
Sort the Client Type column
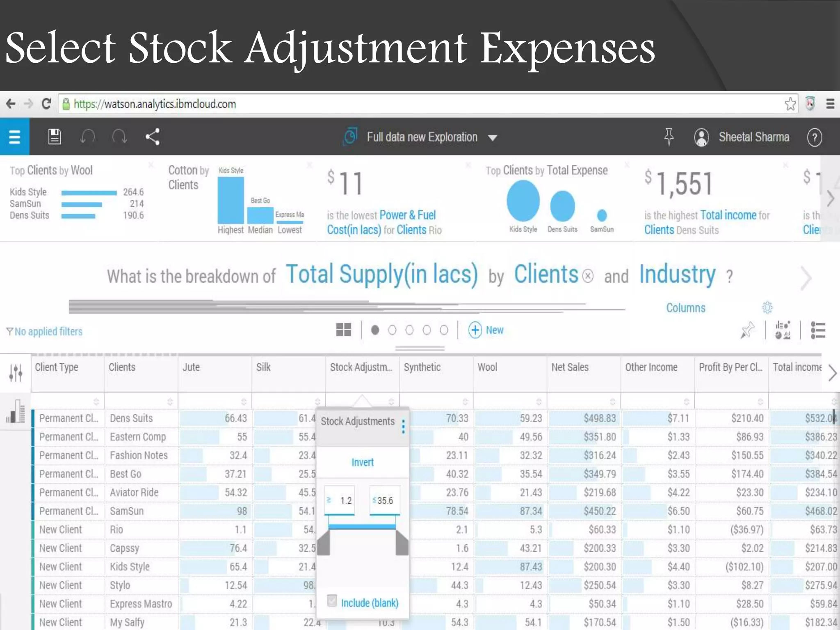coord(96,401)
